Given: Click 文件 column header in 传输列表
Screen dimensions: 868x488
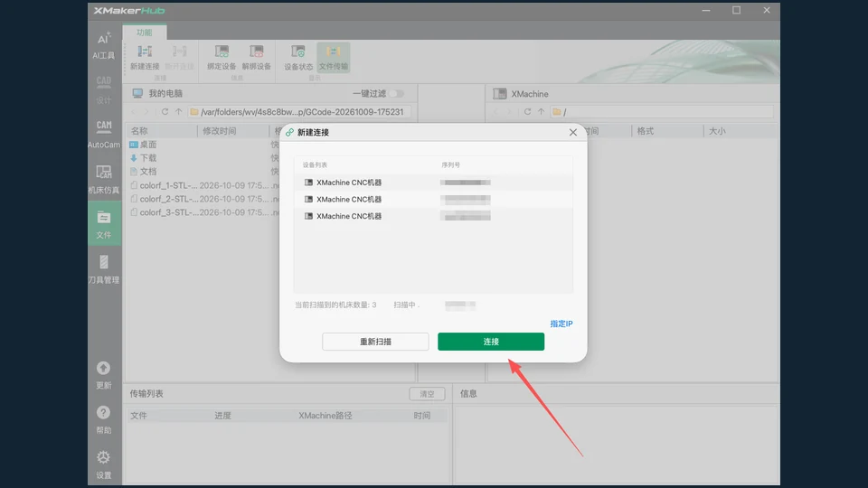Looking at the screenshot, I should [x=138, y=416].
